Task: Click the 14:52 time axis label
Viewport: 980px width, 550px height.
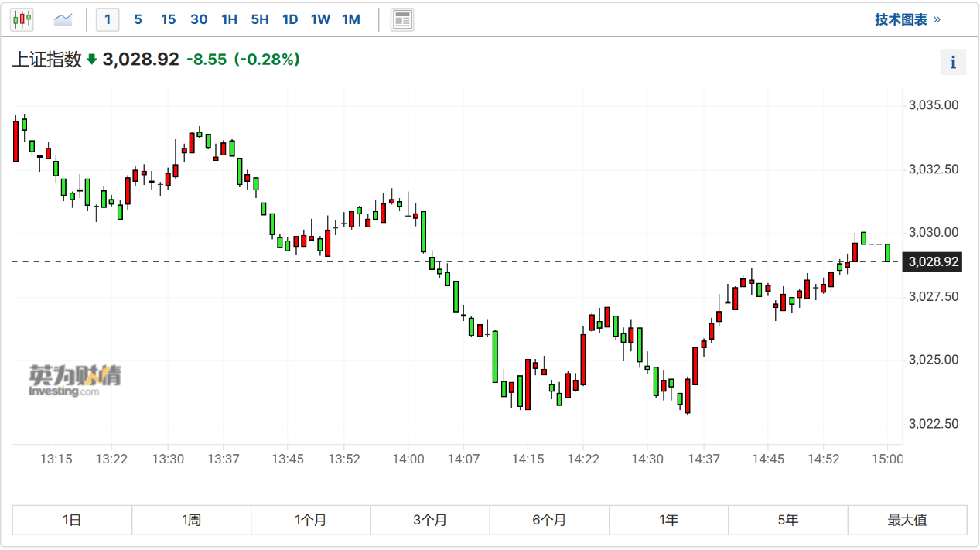Action: click(x=824, y=459)
